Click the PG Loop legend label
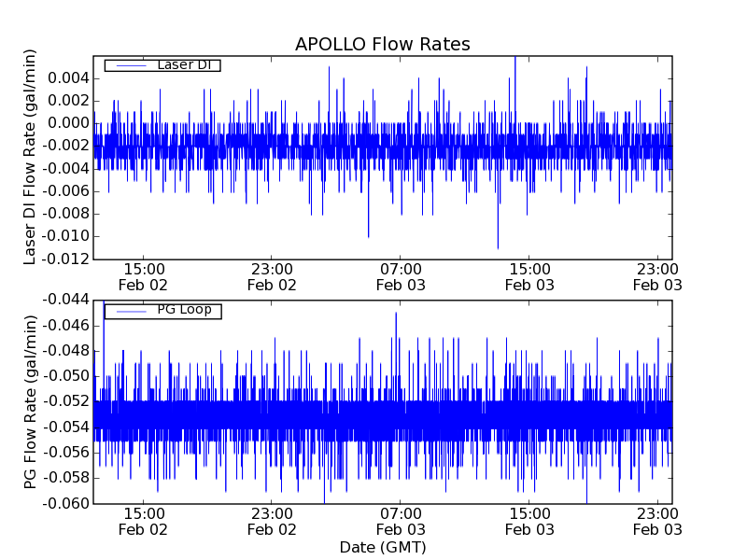The width and height of the screenshot is (747, 560). click(184, 310)
